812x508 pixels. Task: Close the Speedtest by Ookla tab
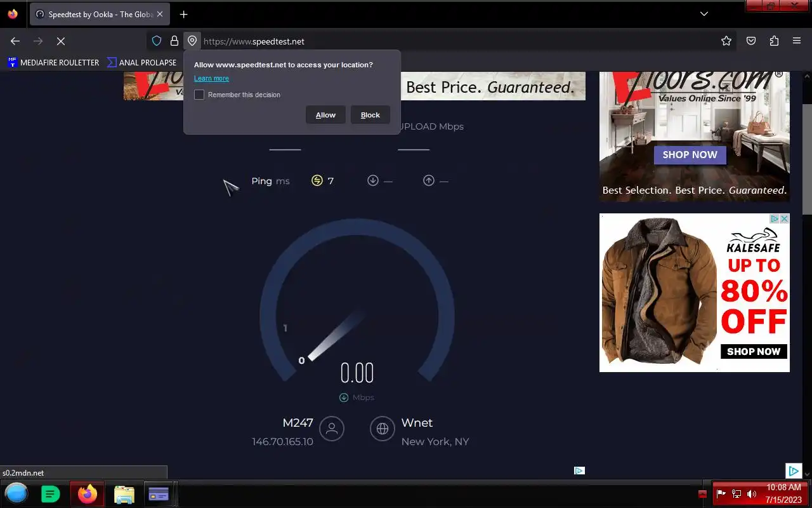(x=159, y=15)
